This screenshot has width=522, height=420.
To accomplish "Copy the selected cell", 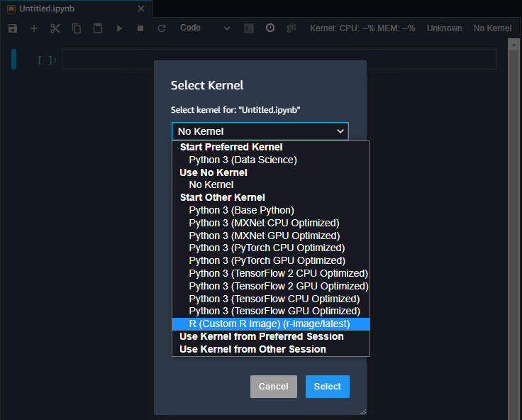I will click(77, 28).
